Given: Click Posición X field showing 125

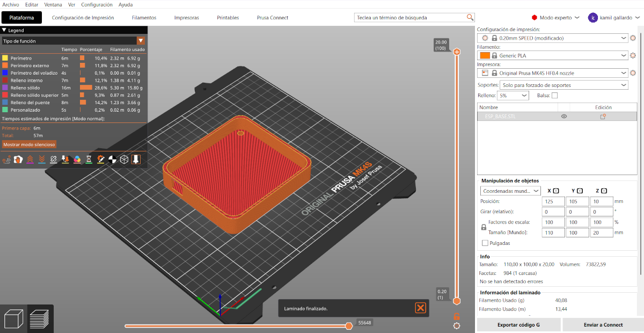Looking at the screenshot, I should click(553, 201).
